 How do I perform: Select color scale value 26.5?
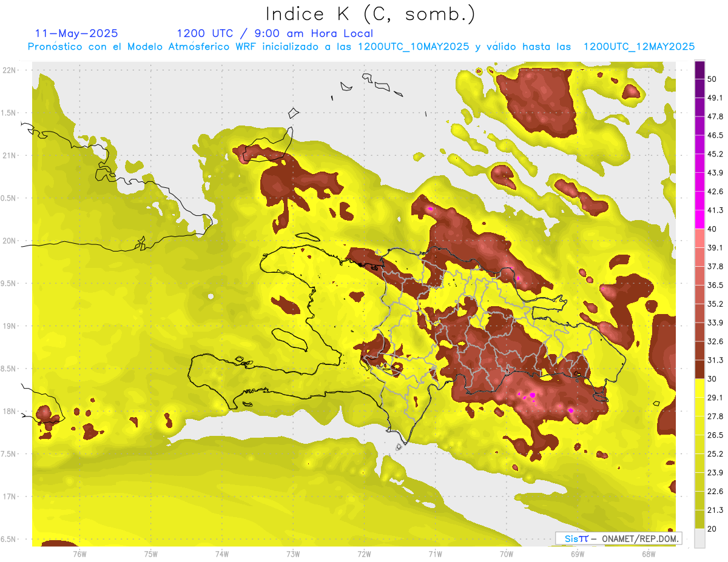[x=715, y=435]
